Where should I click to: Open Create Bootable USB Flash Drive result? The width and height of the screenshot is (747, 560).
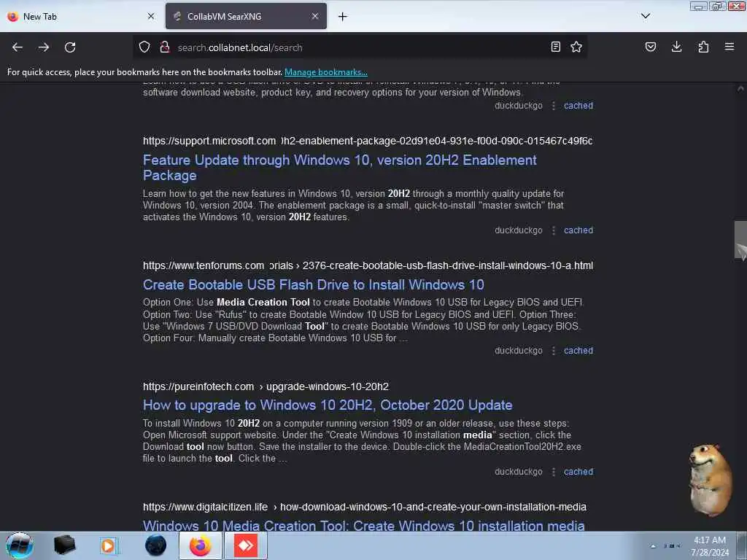point(314,285)
